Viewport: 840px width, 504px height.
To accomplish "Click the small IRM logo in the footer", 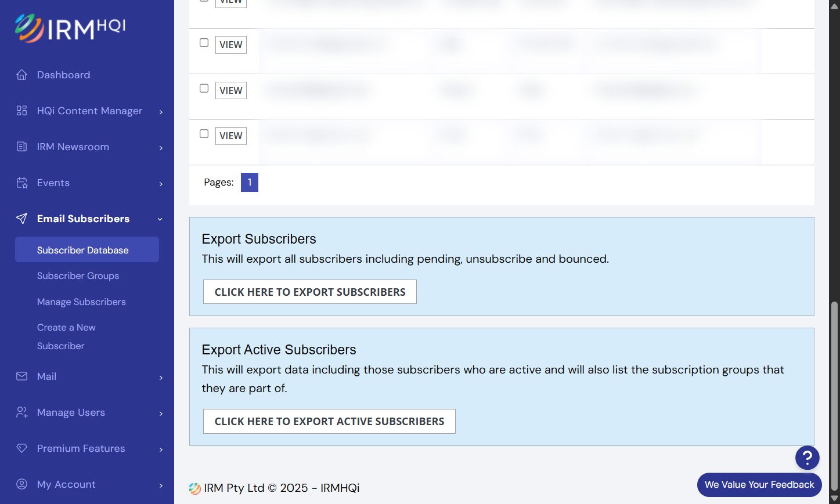I will (195, 488).
